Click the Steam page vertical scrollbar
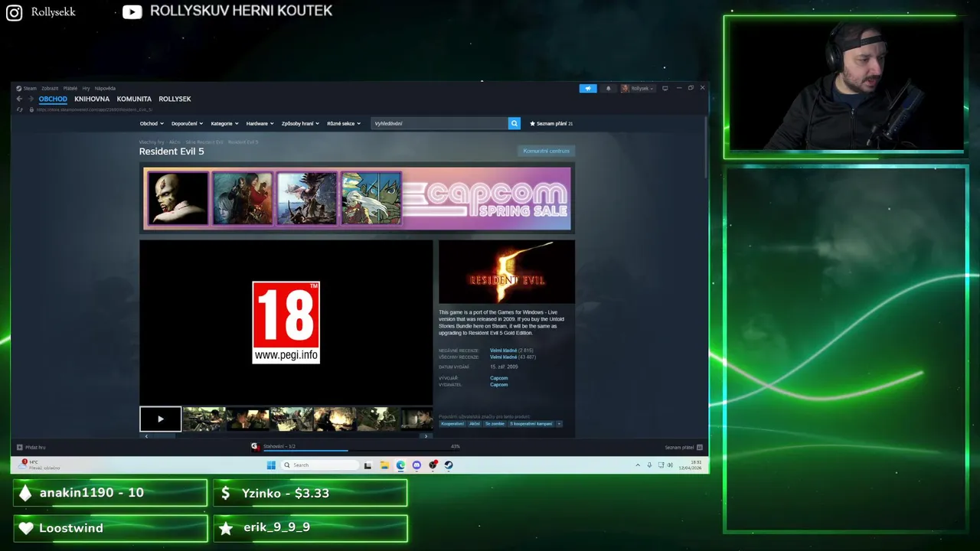 click(x=706, y=147)
